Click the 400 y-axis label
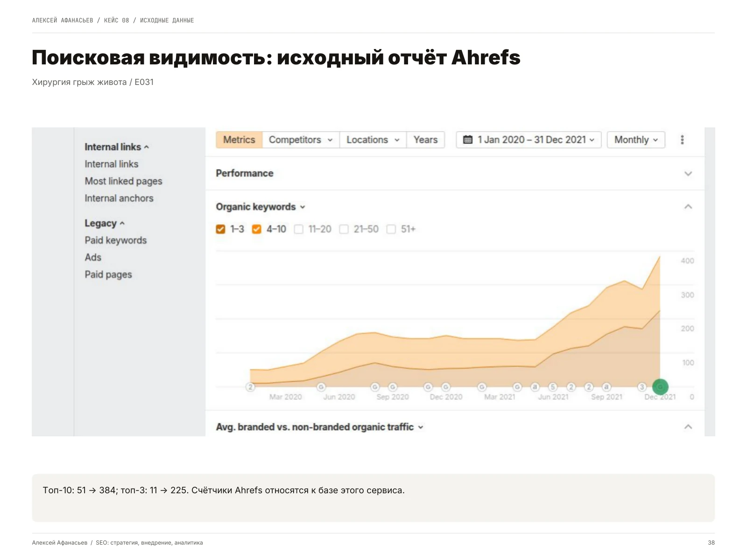This screenshot has width=747, height=560. 687,261
